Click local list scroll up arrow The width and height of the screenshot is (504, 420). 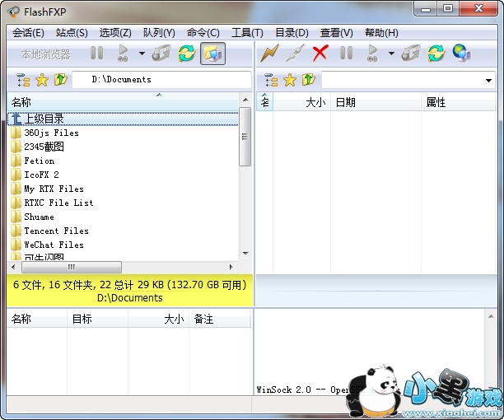245,100
